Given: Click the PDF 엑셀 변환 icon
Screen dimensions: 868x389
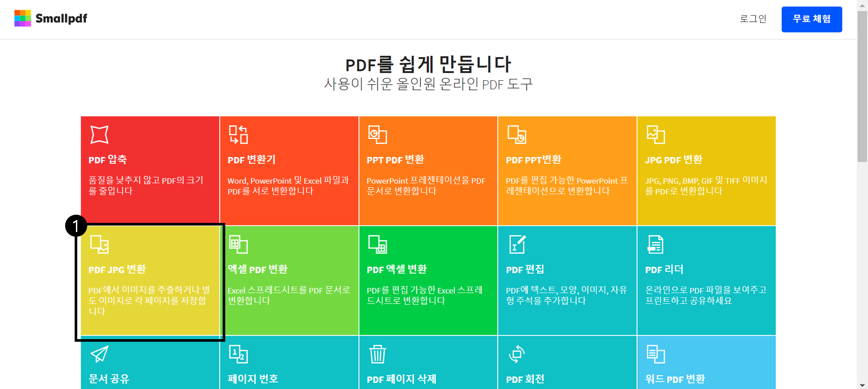Looking at the screenshot, I should coord(378,244).
